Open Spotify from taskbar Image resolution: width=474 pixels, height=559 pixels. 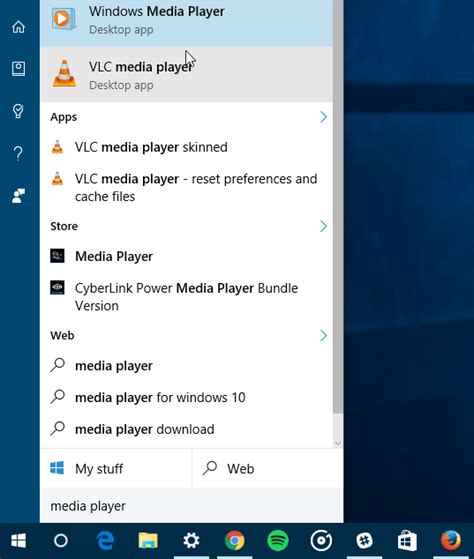click(x=278, y=541)
